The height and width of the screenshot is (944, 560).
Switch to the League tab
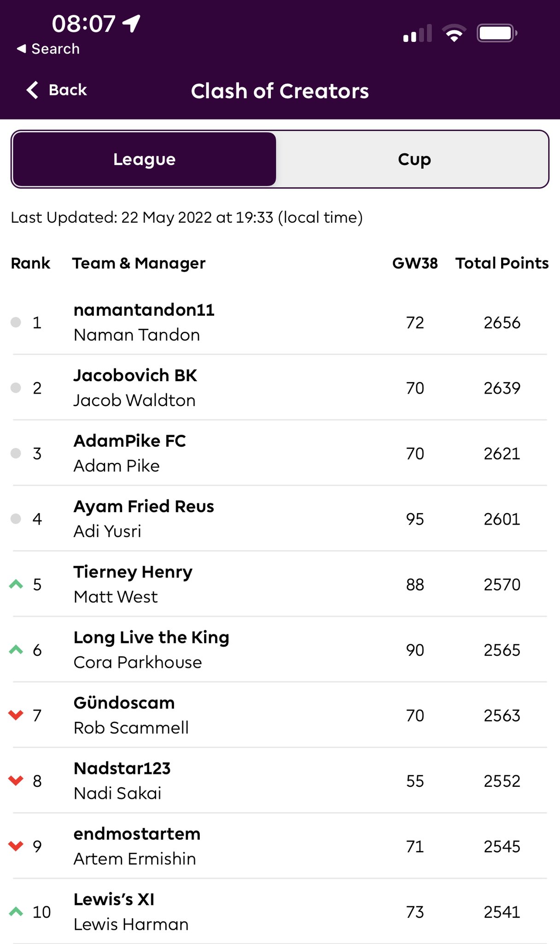144,159
